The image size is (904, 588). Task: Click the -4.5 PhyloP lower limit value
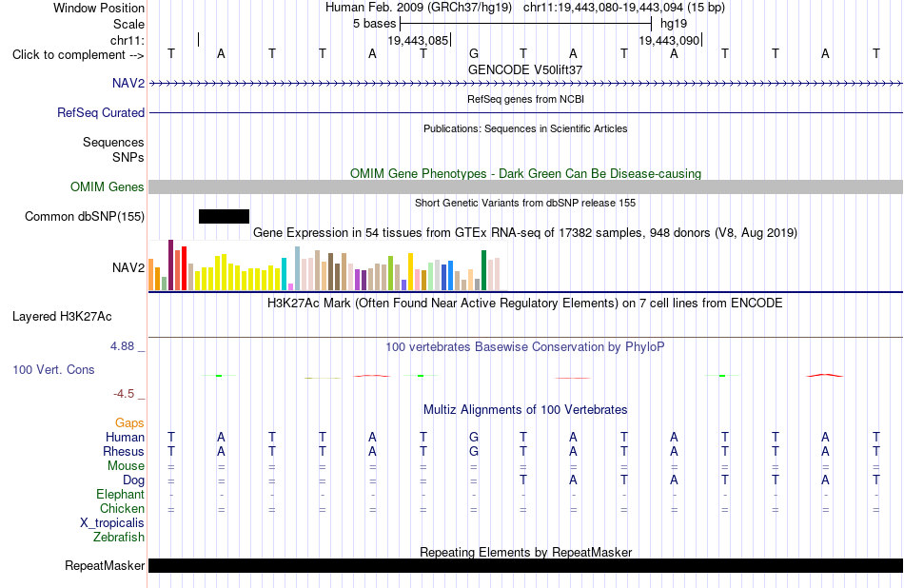point(124,394)
